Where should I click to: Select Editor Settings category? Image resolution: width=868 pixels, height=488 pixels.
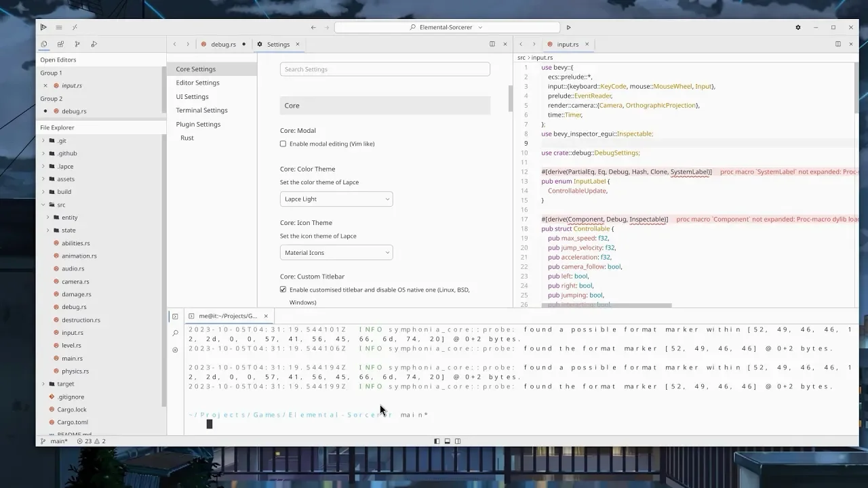click(x=197, y=83)
